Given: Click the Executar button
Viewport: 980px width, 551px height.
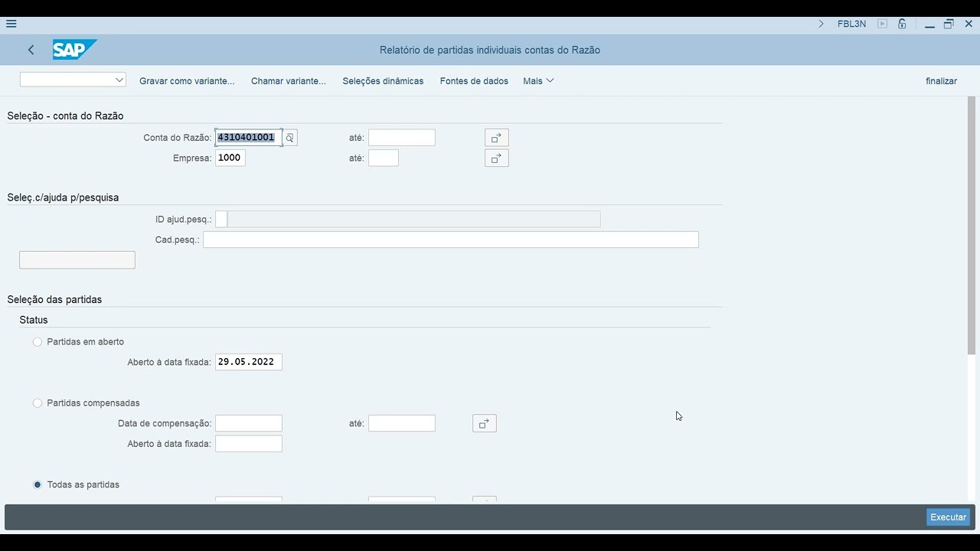Looking at the screenshot, I should pos(948,517).
